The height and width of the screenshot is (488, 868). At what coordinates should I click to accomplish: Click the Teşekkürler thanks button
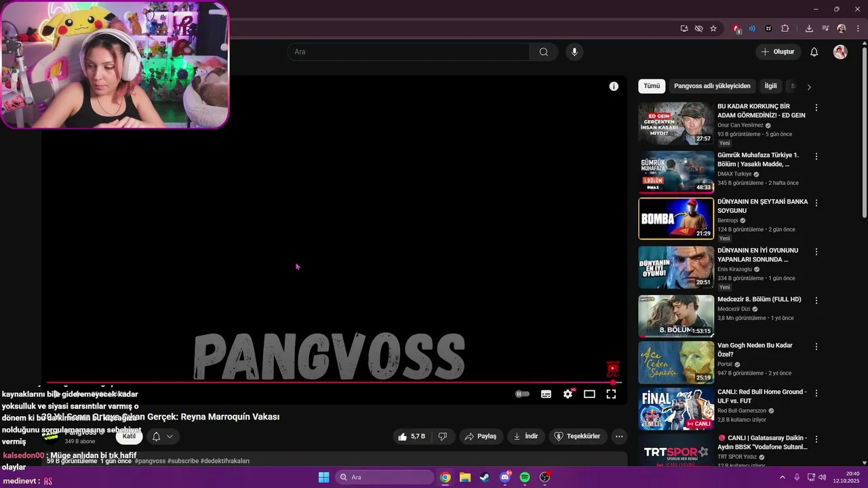pos(578,436)
